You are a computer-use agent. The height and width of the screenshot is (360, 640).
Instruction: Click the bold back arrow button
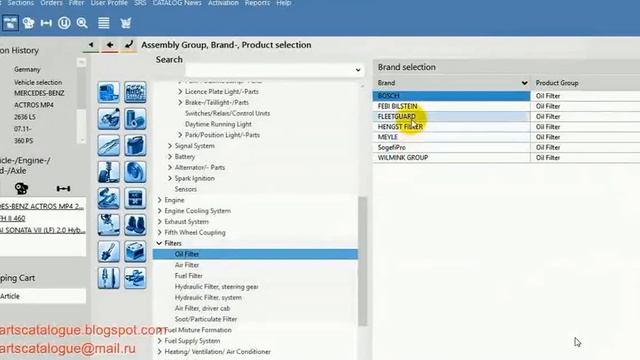tap(109, 44)
